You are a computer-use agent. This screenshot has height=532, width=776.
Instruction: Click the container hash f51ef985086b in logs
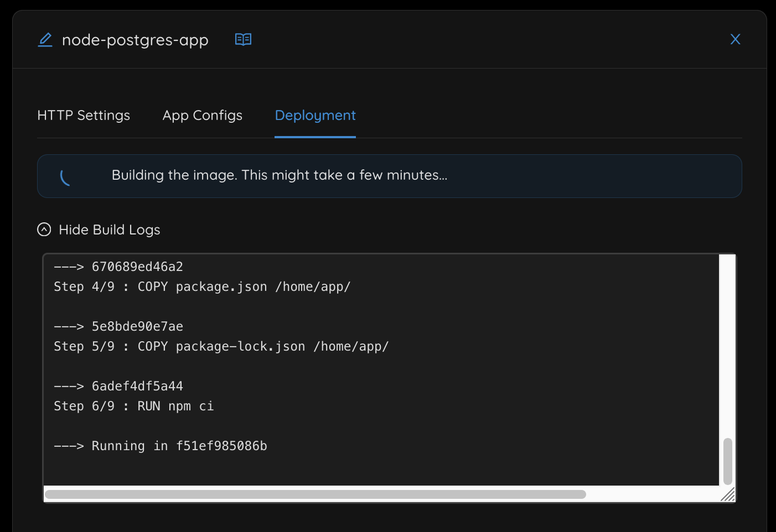pyautogui.click(x=222, y=445)
